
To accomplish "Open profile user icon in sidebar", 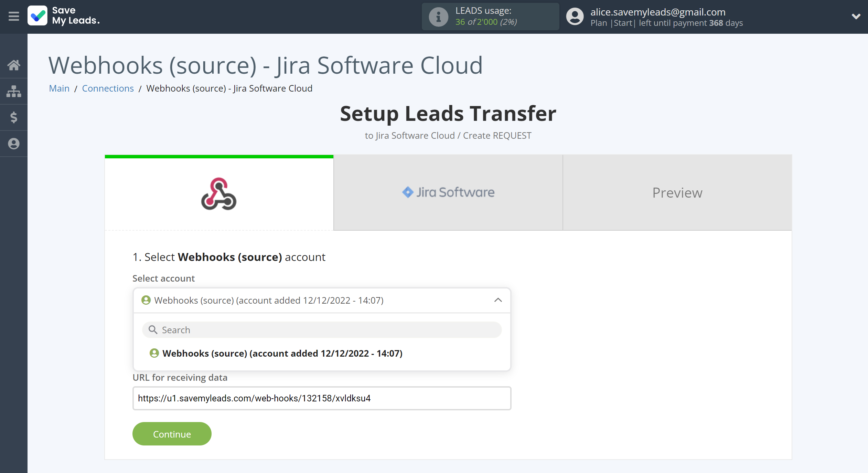I will (x=14, y=144).
